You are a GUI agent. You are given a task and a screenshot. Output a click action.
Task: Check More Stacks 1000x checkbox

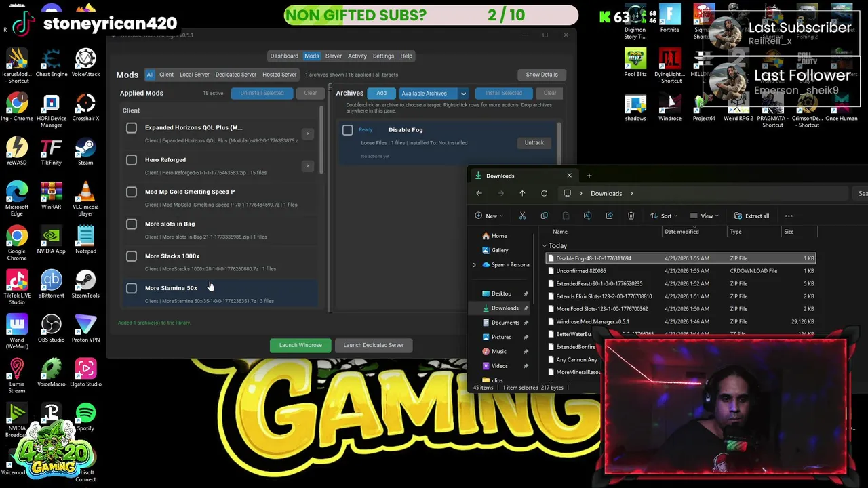[132, 256]
